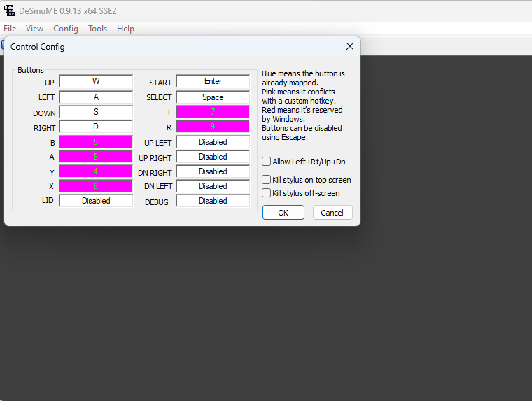Open the Help menu
The width and height of the screenshot is (532, 401).
click(125, 29)
